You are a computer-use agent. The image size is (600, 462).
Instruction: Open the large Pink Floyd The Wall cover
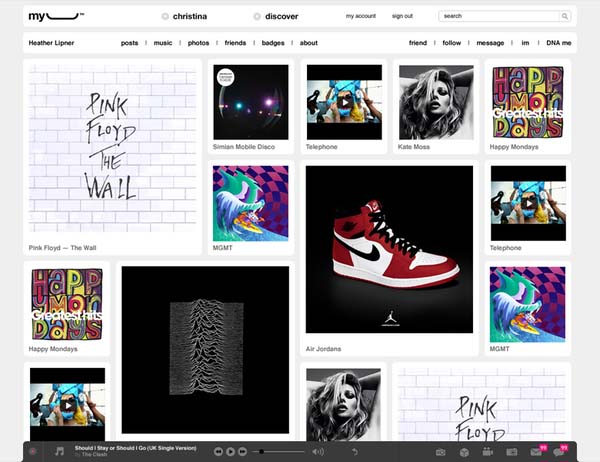pos(112,148)
